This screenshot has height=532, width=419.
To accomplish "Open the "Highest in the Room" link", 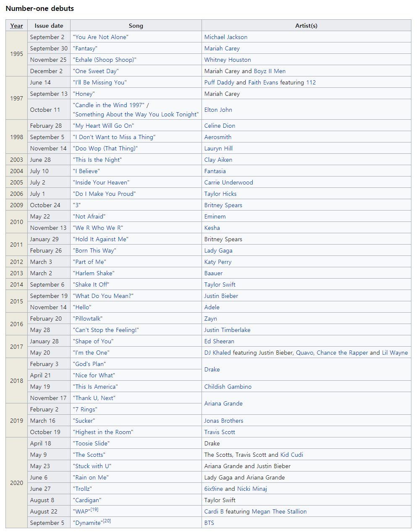I will point(103,432).
